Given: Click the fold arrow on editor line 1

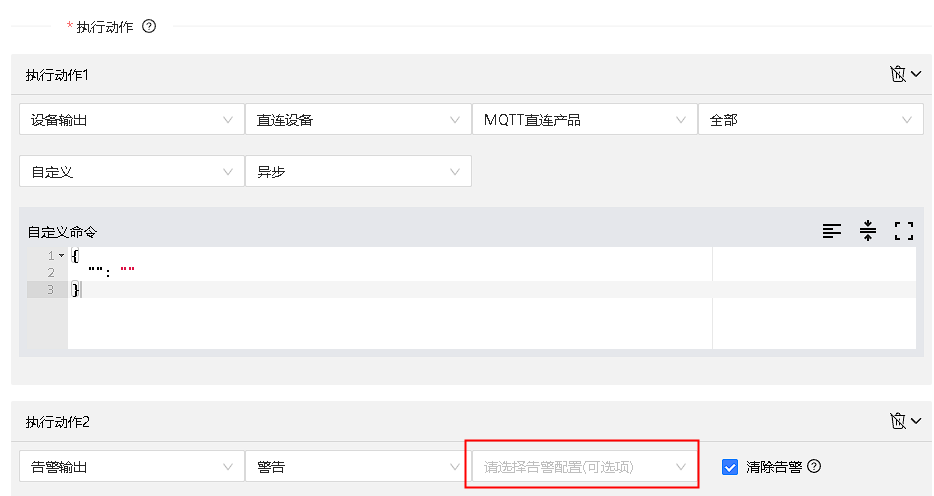Looking at the screenshot, I should [61, 256].
